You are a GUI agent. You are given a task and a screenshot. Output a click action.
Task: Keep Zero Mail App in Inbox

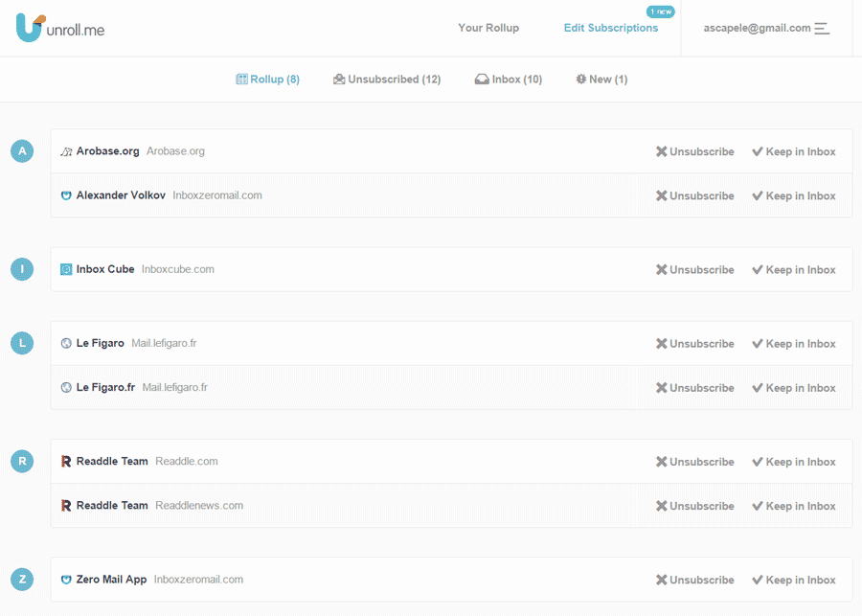click(794, 580)
